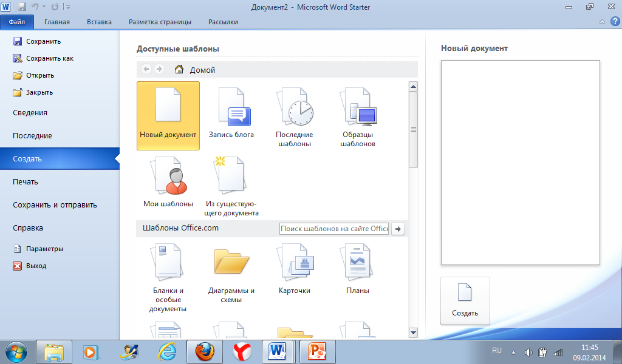Click the RU language indicator
622x364 pixels.
(497, 351)
